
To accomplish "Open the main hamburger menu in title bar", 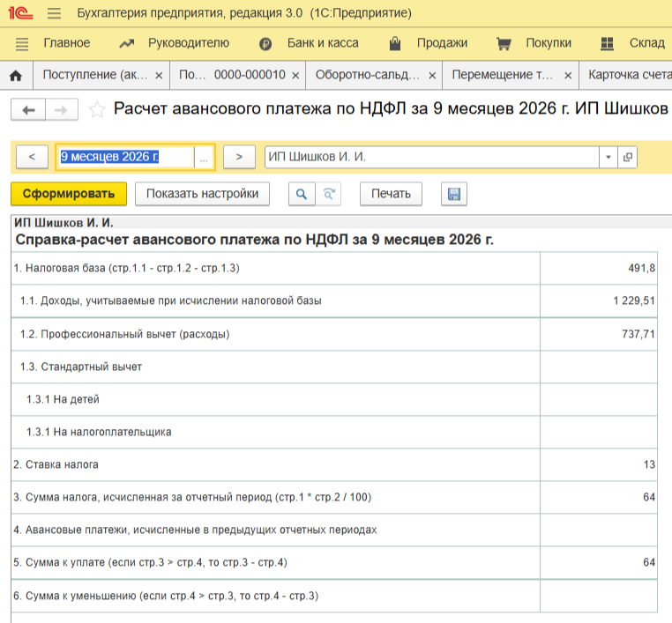I will (54, 13).
